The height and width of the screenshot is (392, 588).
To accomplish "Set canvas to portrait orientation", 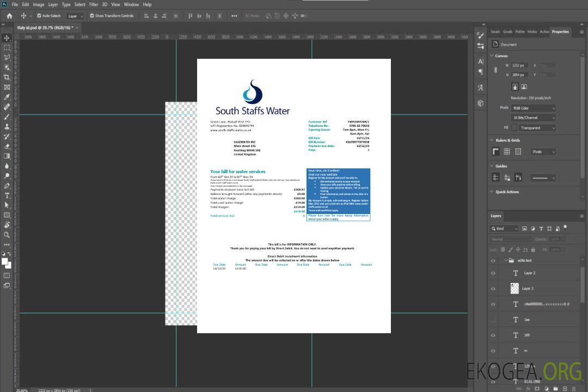I will click(515, 87).
